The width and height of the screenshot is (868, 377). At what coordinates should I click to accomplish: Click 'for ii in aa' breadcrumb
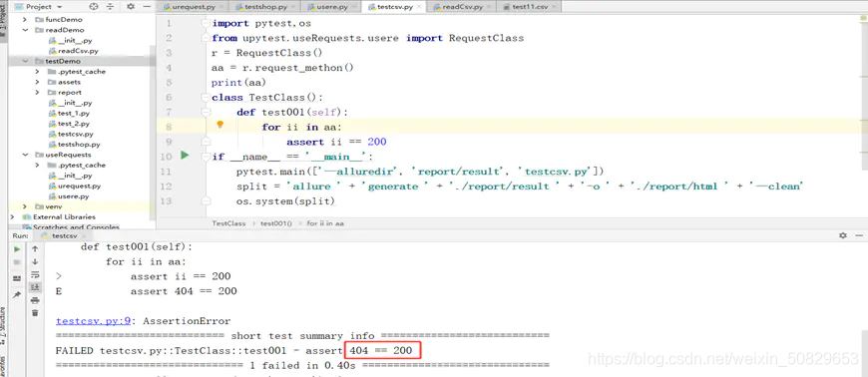325,223
